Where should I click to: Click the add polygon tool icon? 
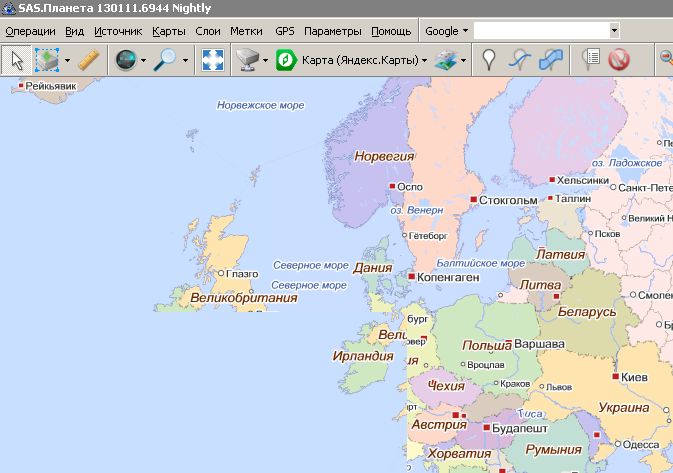551,60
